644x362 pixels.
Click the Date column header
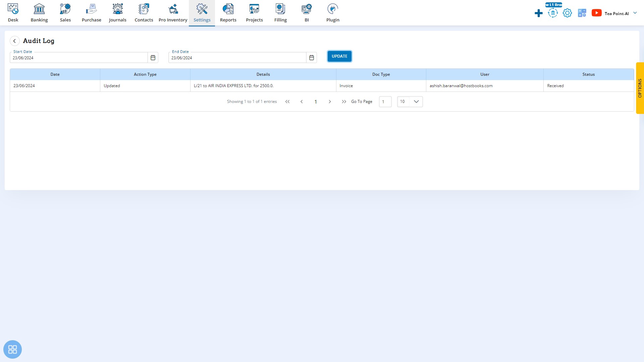[55, 74]
